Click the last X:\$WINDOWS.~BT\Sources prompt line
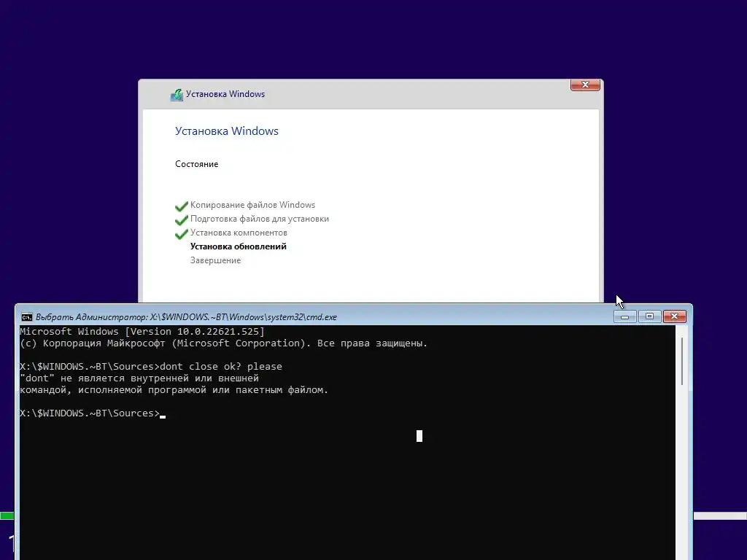Image resolution: width=747 pixels, height=560 pixels. point(93,413)
